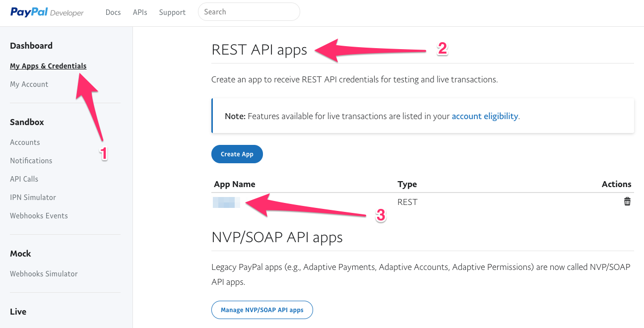This screenshot has height=328, width=644.
Task: Open Sandbox Notifications
Action: tap(31, 160)
